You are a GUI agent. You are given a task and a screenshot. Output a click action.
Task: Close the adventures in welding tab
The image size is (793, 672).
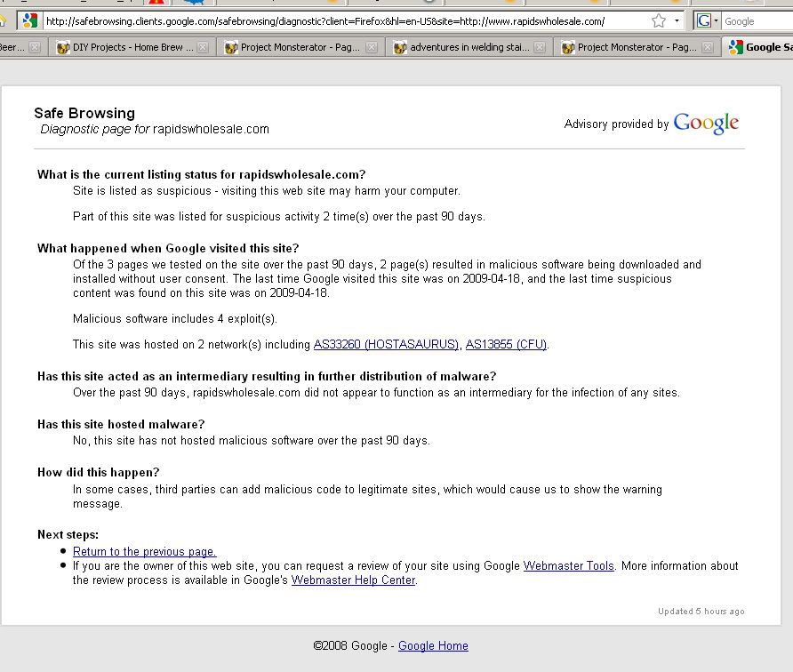[540, 47]
